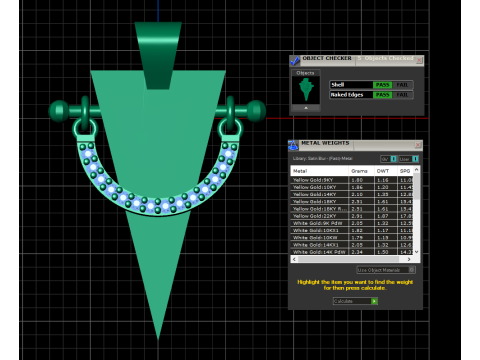
Task: Click the Metal Weights flask icon
Action: (293, 145)
